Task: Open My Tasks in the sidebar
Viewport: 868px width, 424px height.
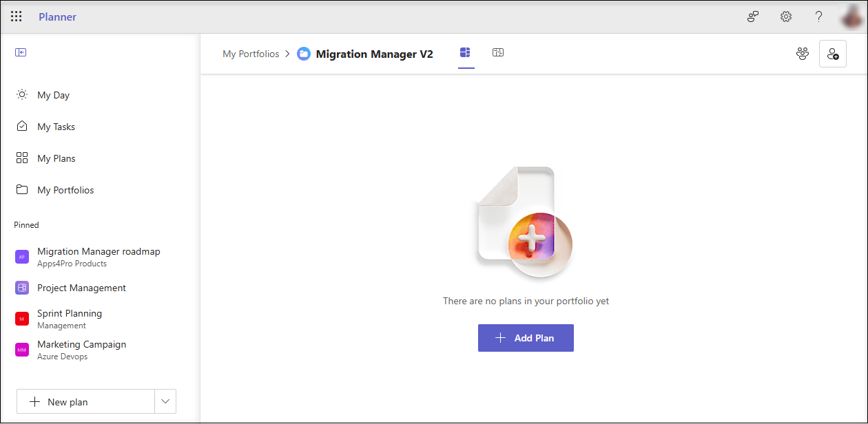Action: point(56,127)
